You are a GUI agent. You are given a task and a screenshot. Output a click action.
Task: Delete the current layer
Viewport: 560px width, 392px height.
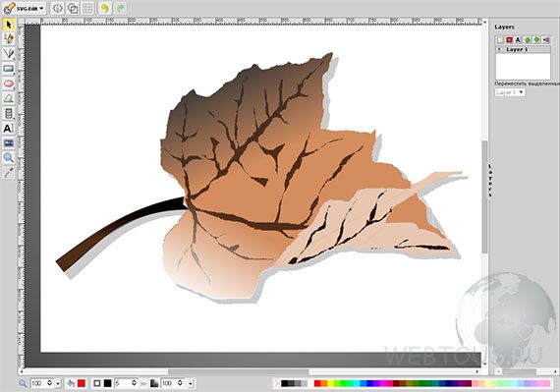click(509, 39)
